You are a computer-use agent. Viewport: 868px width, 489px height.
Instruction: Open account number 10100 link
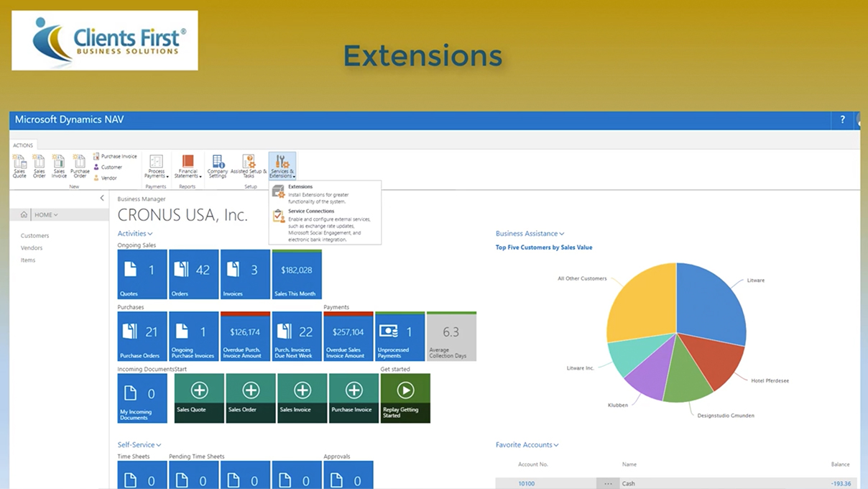pos(527,483)
